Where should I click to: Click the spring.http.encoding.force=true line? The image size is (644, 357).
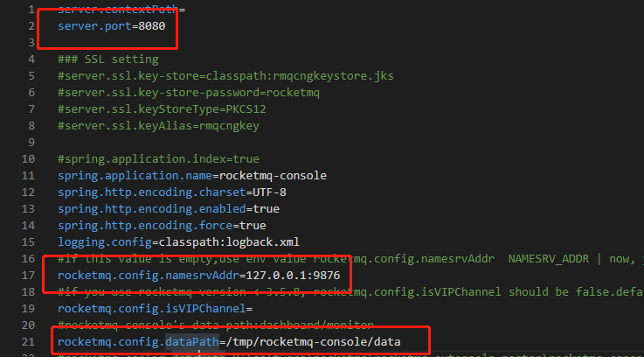[162, 226]
